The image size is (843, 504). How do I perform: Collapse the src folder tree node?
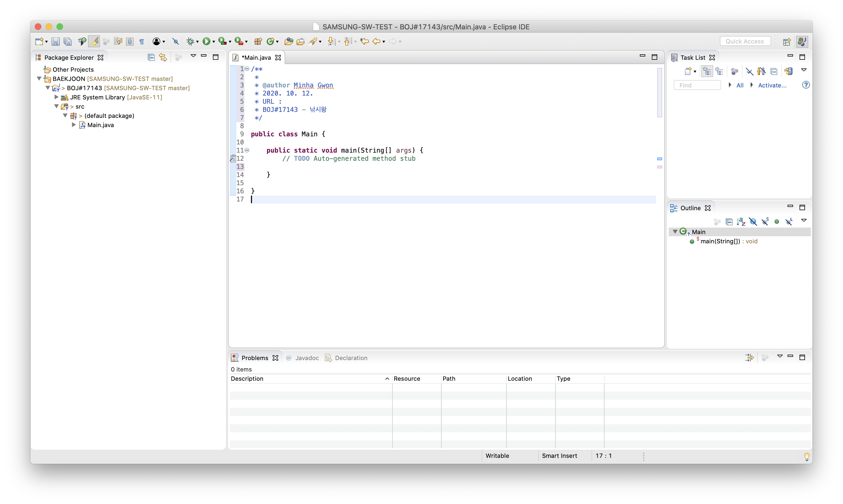[x=56, y=106]
